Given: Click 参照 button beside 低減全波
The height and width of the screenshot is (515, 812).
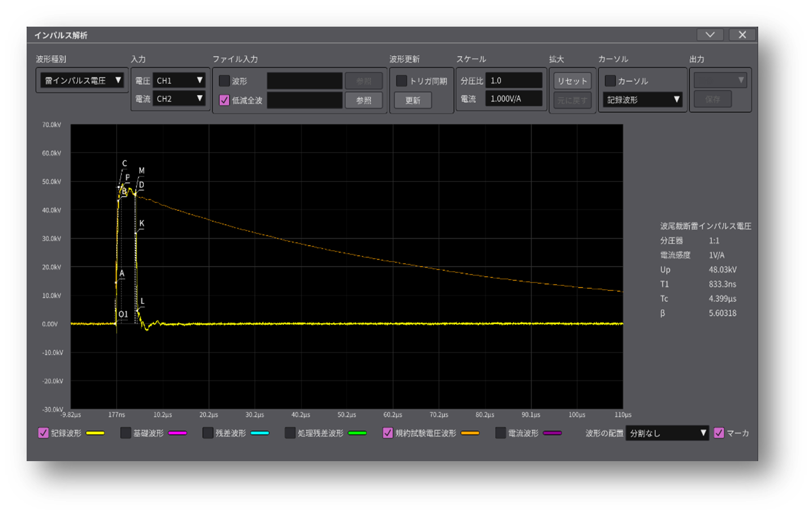Looking at the screenshot, I should [364, 100].
